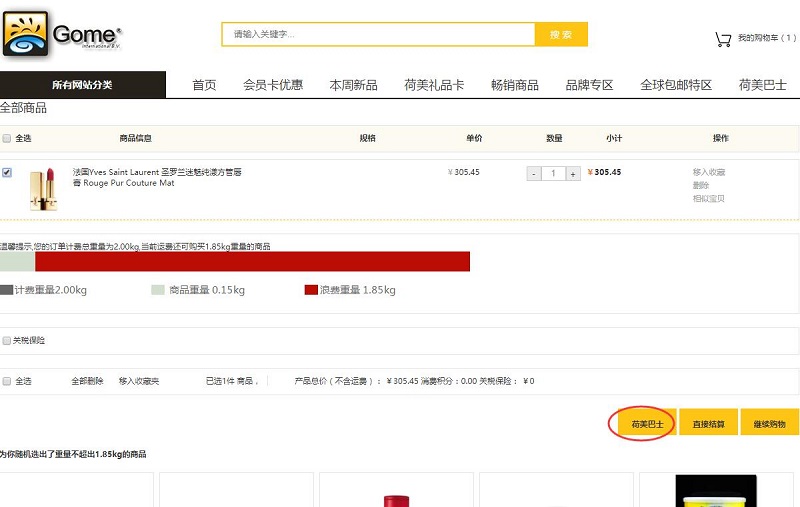Click the quantity field showing 1

(x=553, y=173)
